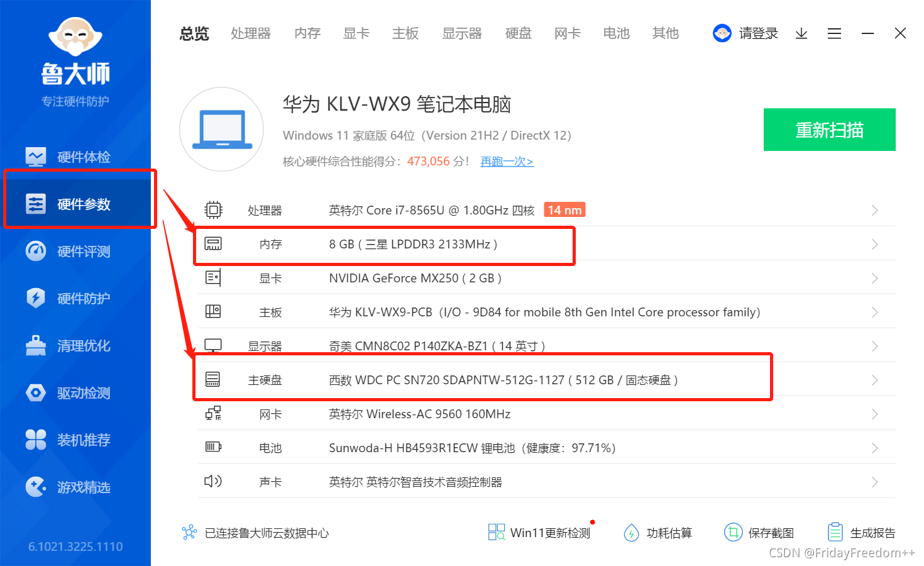Open the top 显卡 tab
Screen dimensions: 924x566
tap(356, 33)
